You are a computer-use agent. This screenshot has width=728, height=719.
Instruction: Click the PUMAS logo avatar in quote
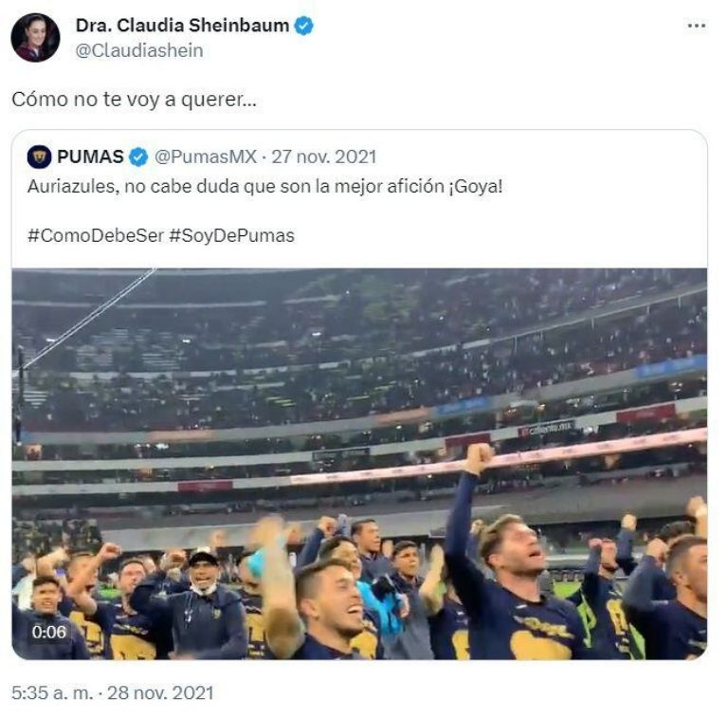(39, 157)
